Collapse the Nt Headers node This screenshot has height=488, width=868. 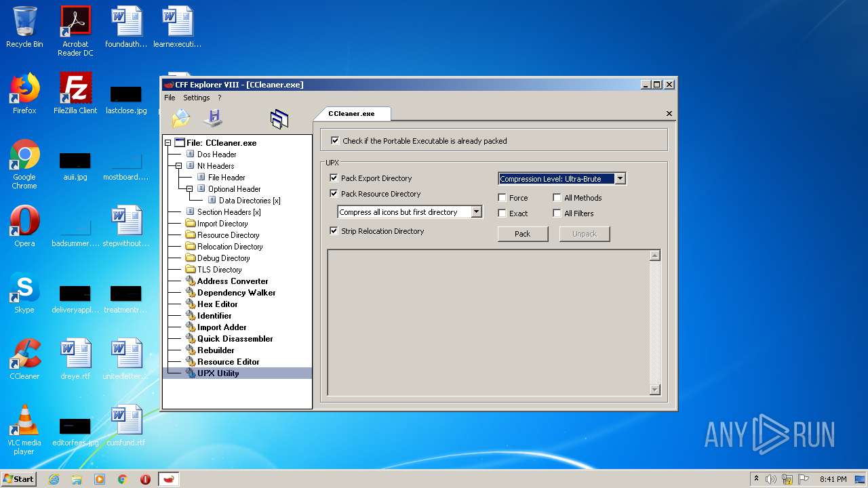[179, 166]
